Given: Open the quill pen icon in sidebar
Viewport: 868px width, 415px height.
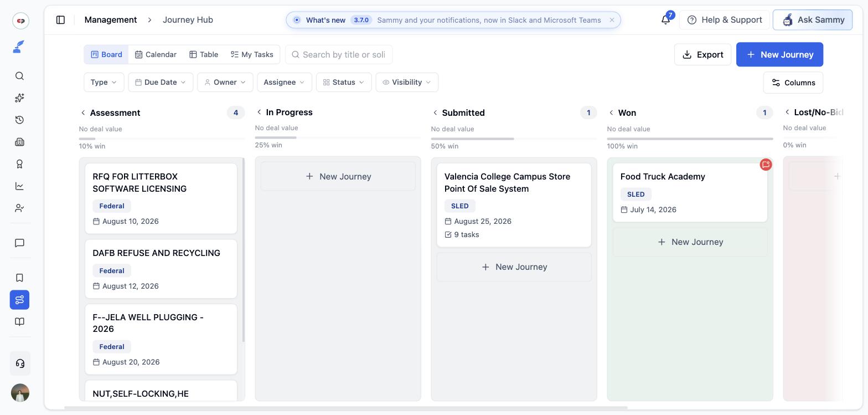Looking at the screenshot, I should [x=19, y=48].
